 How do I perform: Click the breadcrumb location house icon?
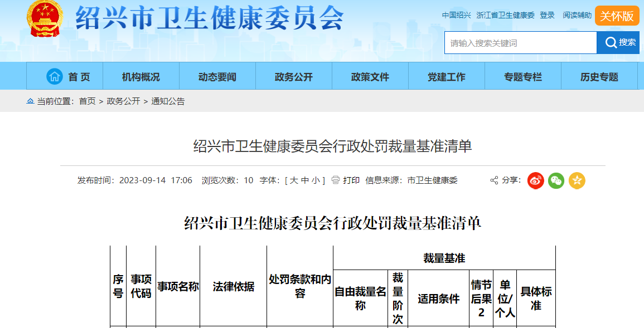(30, 101)
